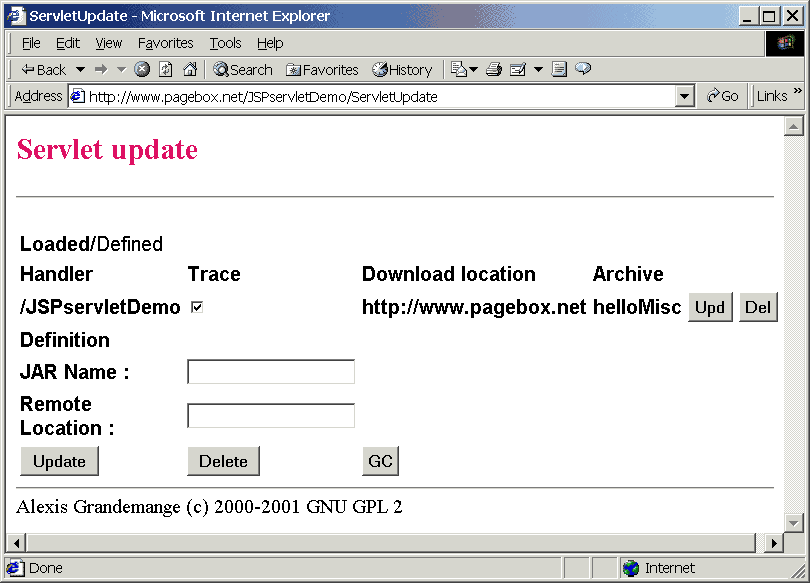Image resolution: width=810 pixels, height=583 pixels.
Task: Click vertical scrollbar up arrow
Action: pos(793,126)
